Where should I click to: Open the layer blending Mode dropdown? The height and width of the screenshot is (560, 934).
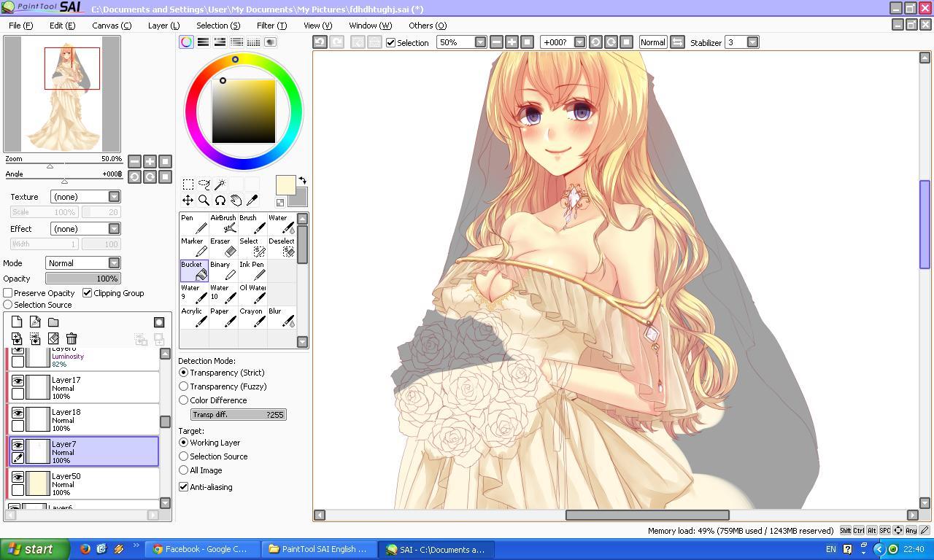83,263
